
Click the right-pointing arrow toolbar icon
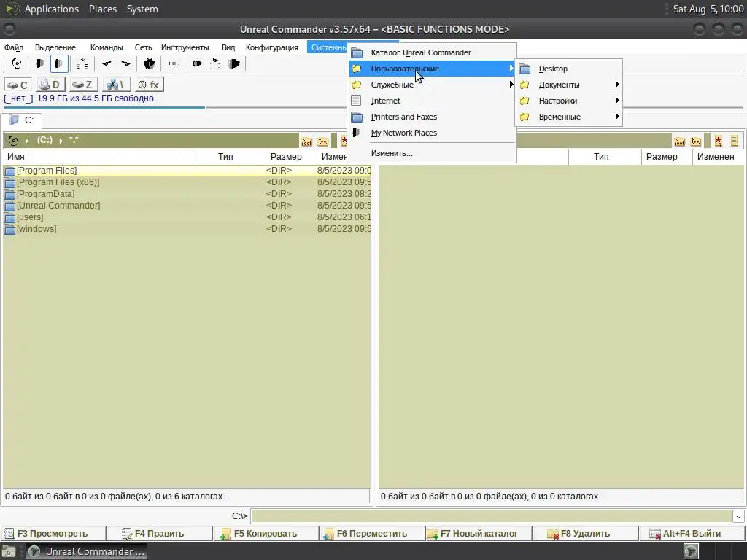(x=125, y=63)
